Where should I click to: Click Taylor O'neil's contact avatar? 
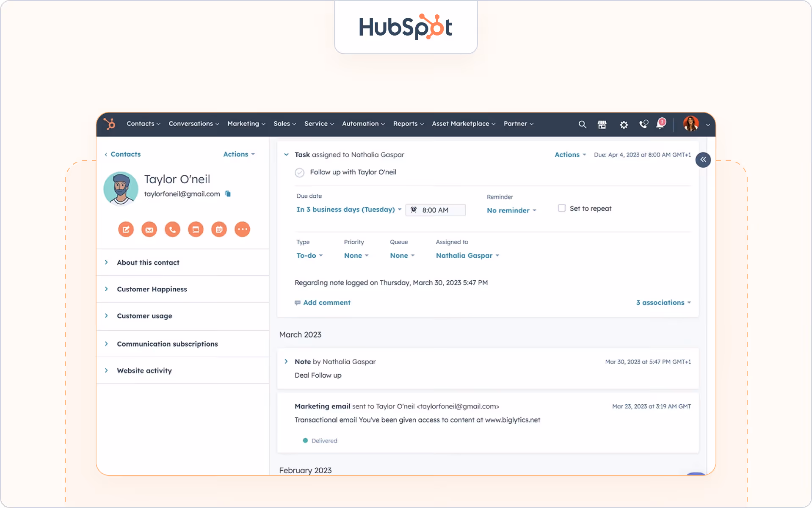(x=121, y=189)
